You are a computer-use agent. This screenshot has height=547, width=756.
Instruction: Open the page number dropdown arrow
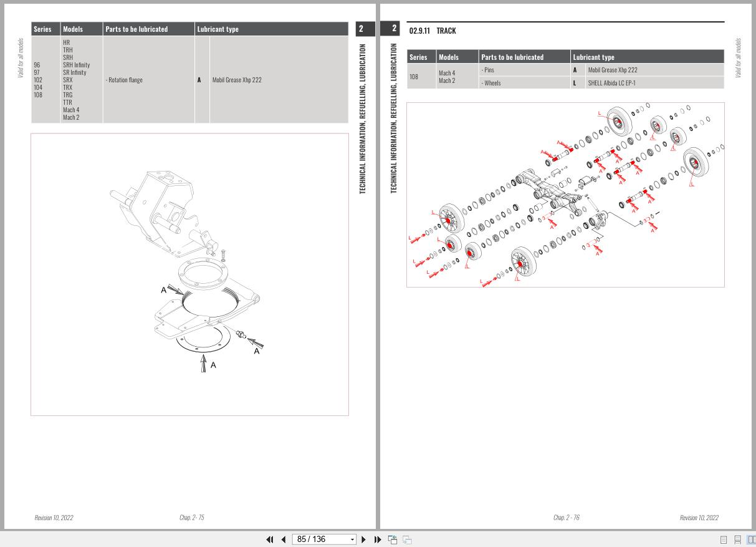[352, 540]
